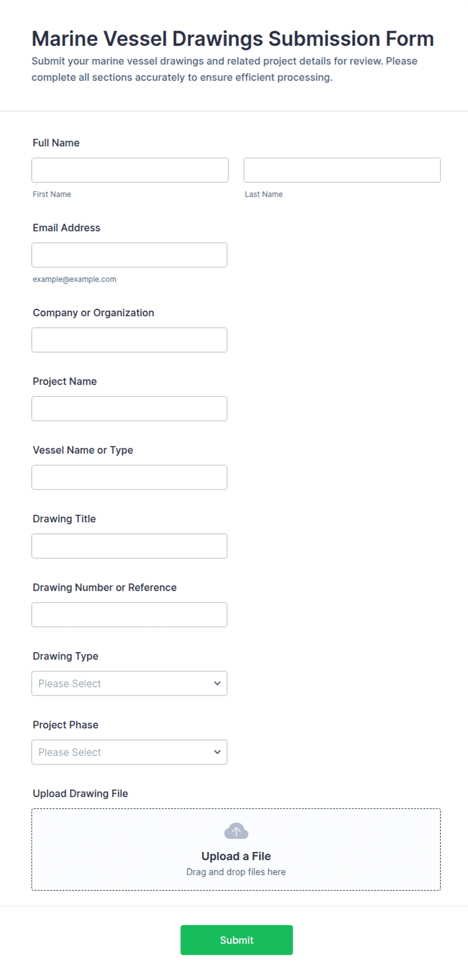Focus the First Name input field
Image resolution: width=468 pixels, height=980 pixels.
pos(130,170)
